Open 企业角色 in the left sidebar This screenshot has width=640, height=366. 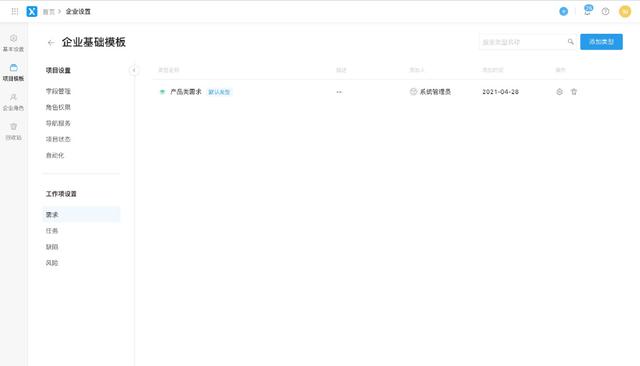(13, 102)
